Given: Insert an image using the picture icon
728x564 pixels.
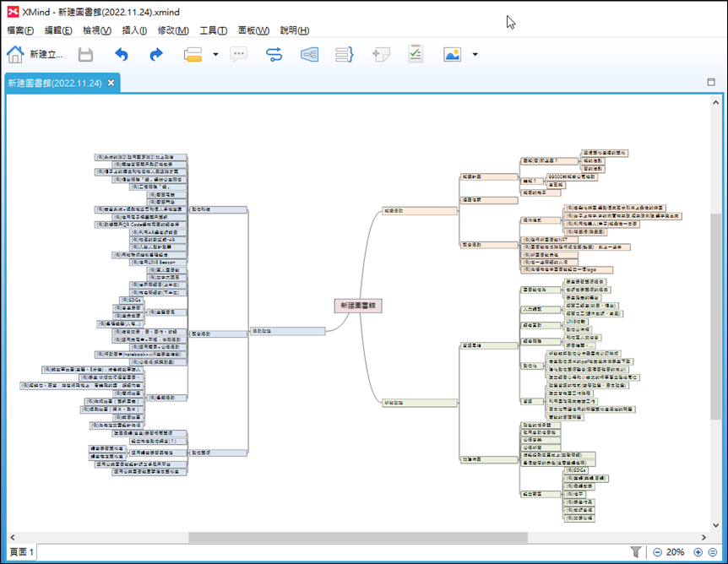Looking at the screenshot, I should click(x=452, y=55).
